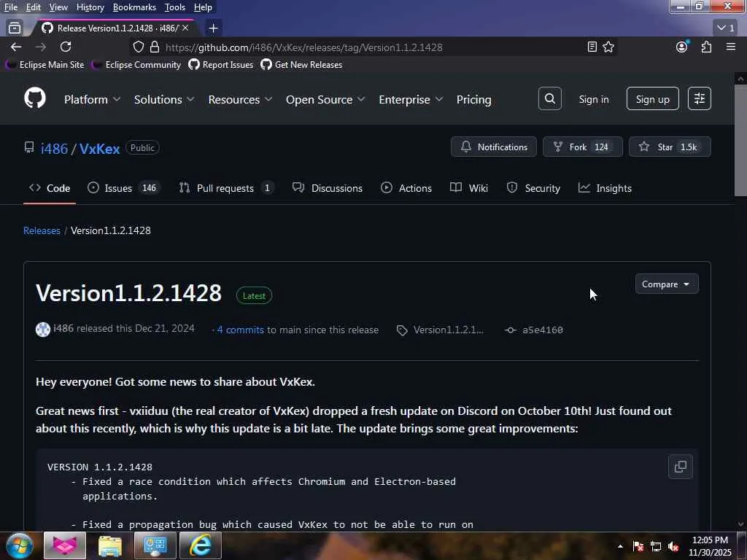Open the browser account icon
The height and width of the screenshot is (560, 747).
682,47
